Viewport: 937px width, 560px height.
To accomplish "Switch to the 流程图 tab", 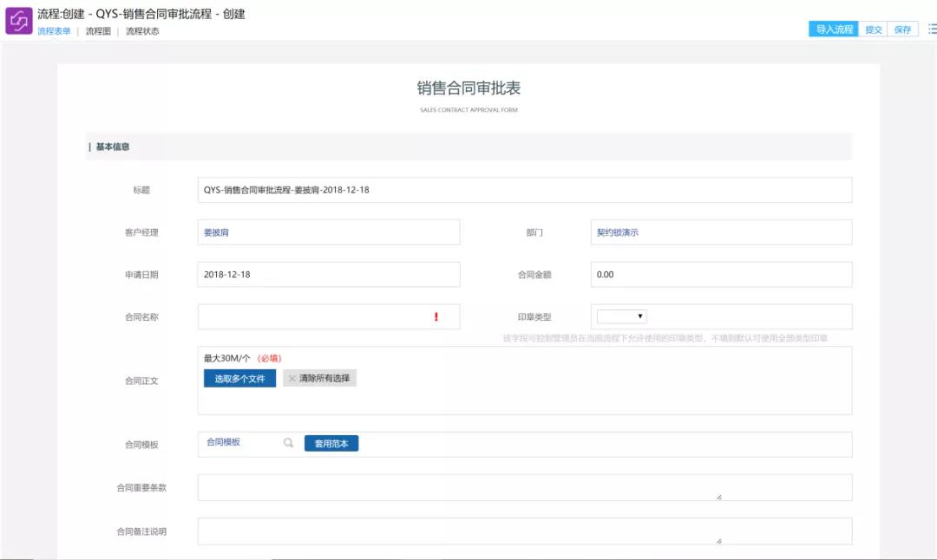I will click(x=98, y=31).
